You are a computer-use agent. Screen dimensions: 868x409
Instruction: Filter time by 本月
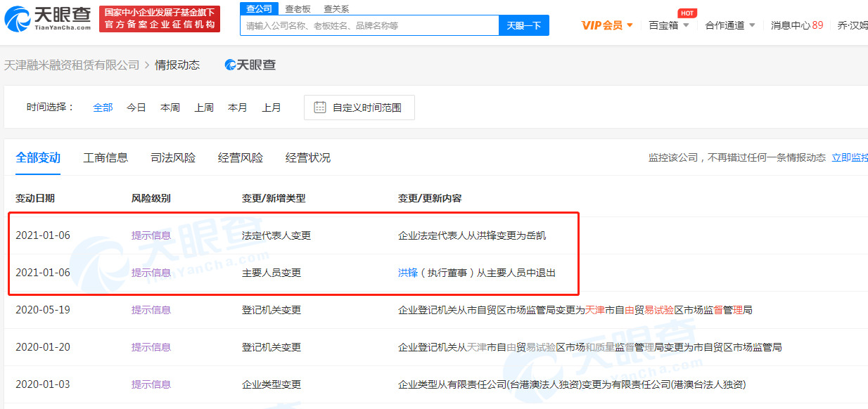coord(238,108)
